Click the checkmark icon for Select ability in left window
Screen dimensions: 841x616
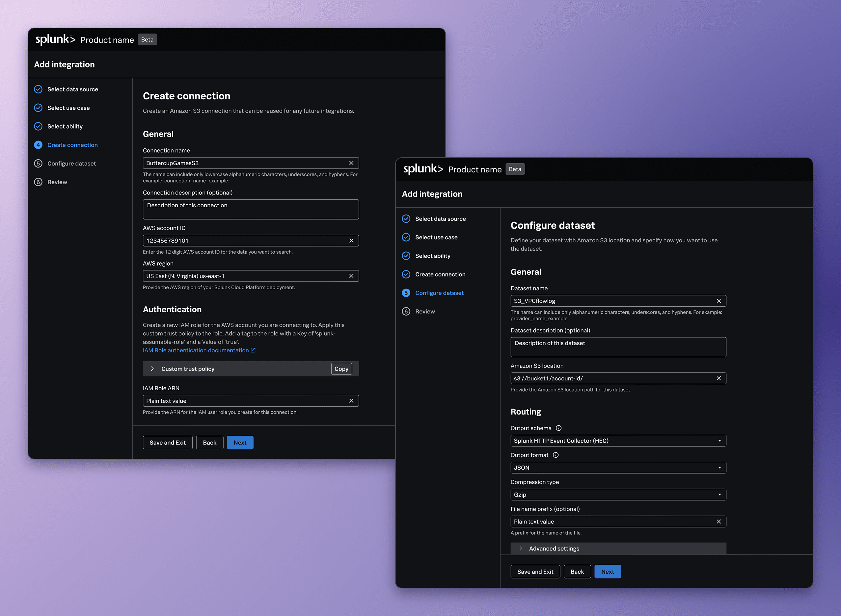38,126
